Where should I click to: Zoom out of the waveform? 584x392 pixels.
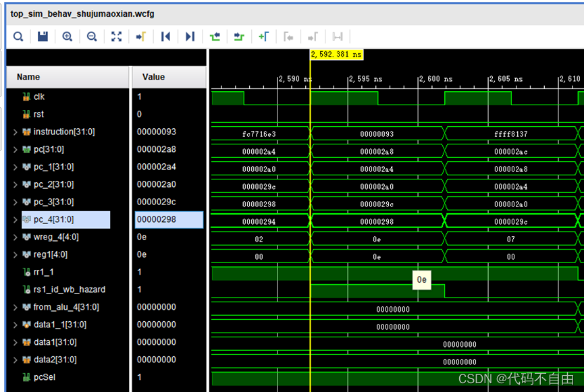92,36
